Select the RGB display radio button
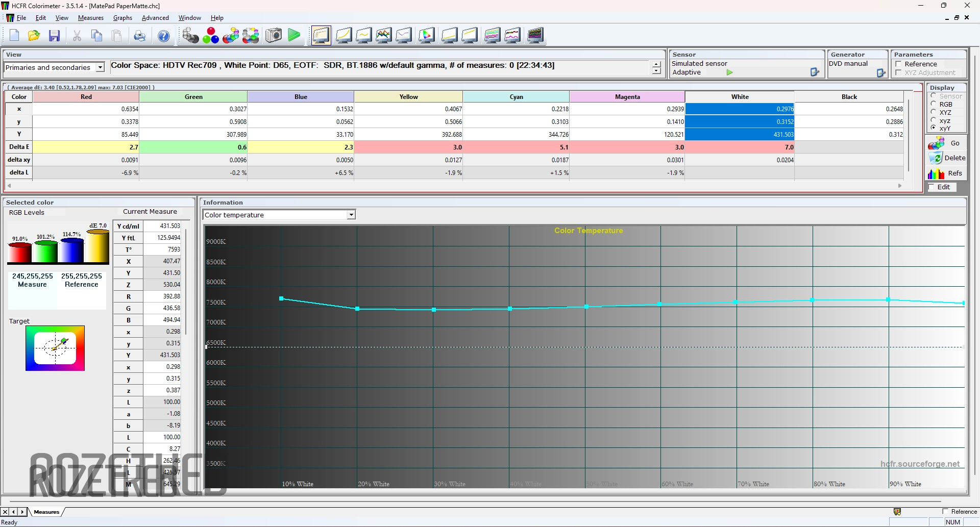 (x=934, y=104)
